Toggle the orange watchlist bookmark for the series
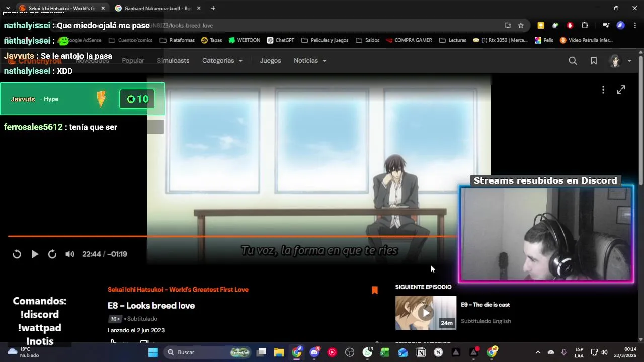 [x=375, y=290]
